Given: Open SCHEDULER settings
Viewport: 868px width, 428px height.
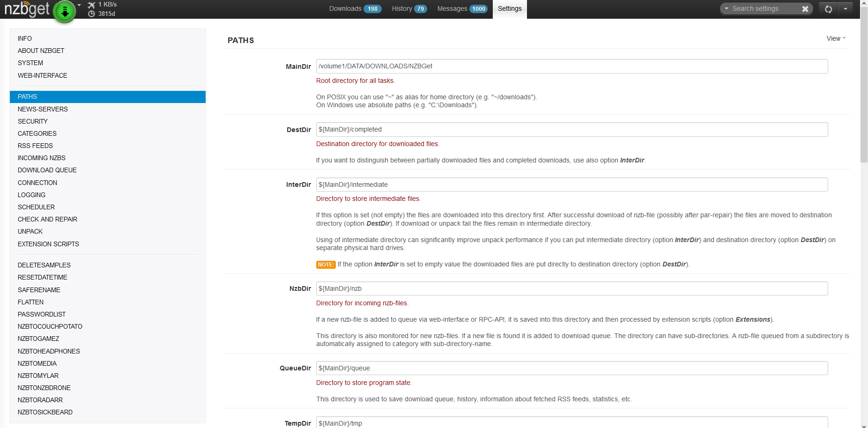Looking at the screenshot, I should (108, 207).
